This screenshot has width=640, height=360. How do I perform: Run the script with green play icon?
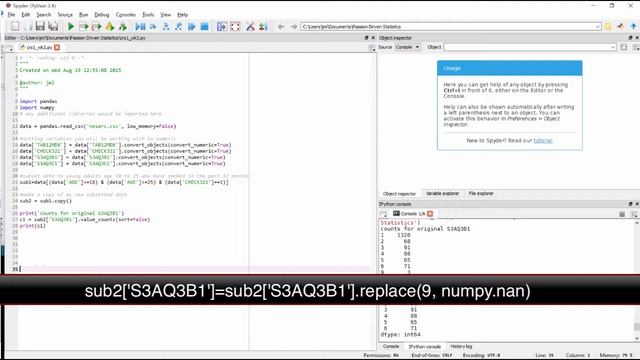pos(71,27)
